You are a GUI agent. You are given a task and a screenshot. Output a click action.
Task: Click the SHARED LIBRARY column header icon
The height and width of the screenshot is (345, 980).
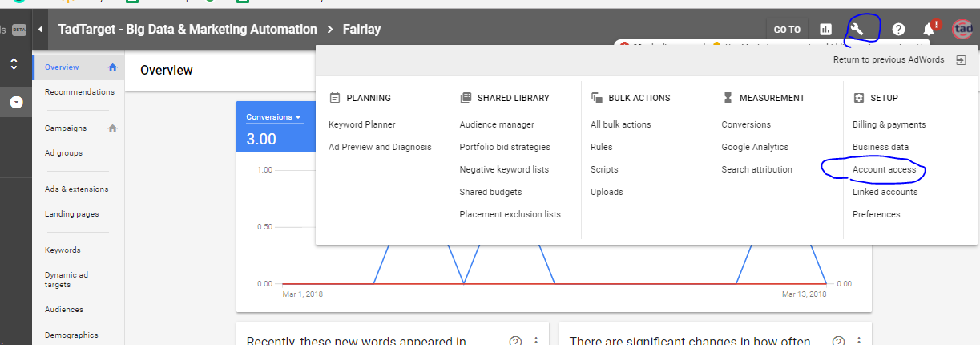(x=466, y=98)
